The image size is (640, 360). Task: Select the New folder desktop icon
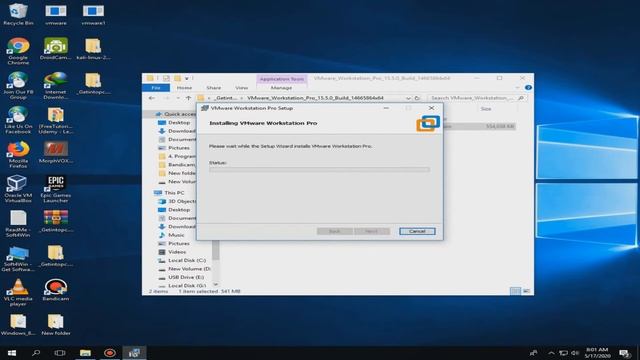point(56,325)
